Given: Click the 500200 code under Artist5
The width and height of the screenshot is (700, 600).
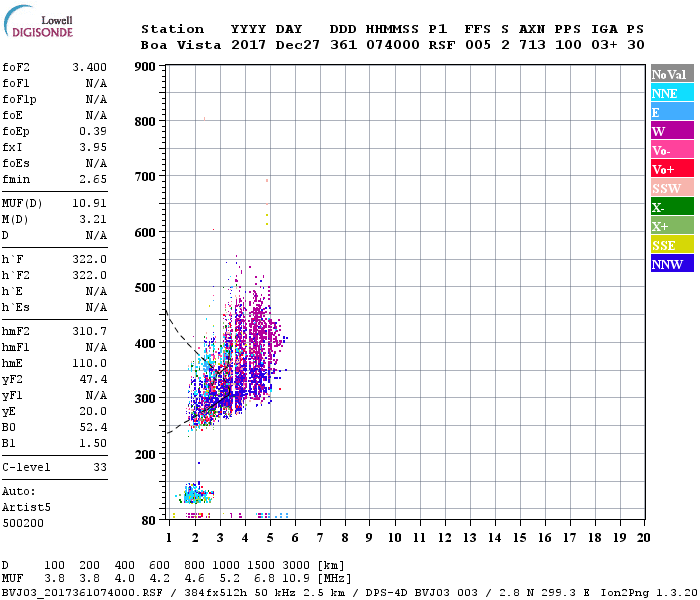Looking at the screenshot, I should (x=23, y=523).
